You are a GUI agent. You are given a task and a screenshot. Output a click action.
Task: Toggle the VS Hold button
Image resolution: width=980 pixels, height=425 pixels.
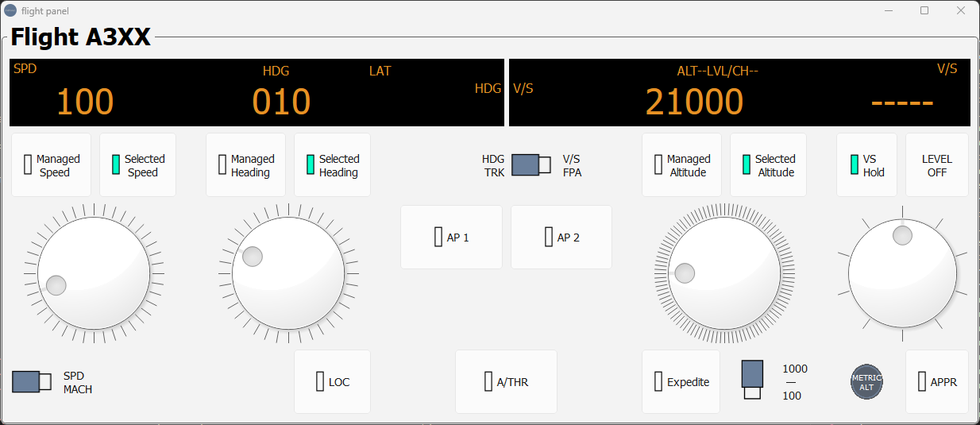pos(866,164)
